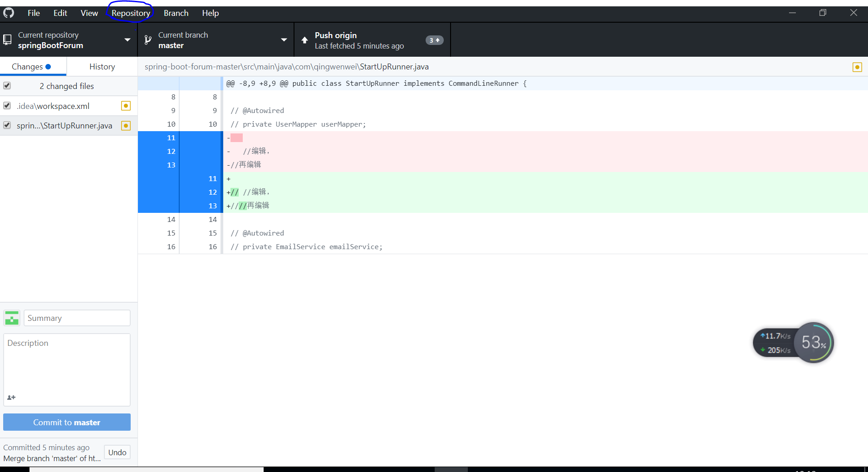Expand the Current branch dropdown arrow
The width and height of the screenshot is (868, 472).
click(x=284, y=40)
